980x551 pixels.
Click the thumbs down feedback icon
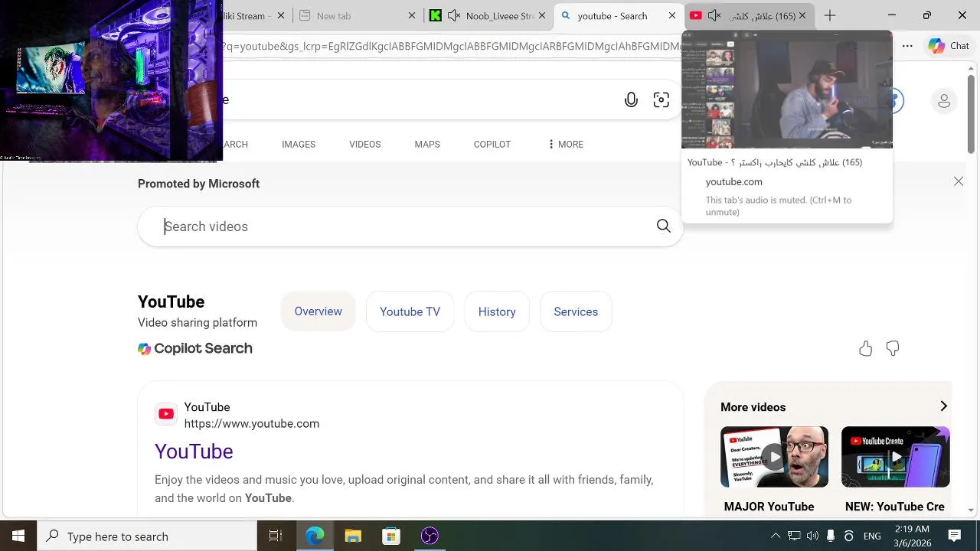point(893,349)
